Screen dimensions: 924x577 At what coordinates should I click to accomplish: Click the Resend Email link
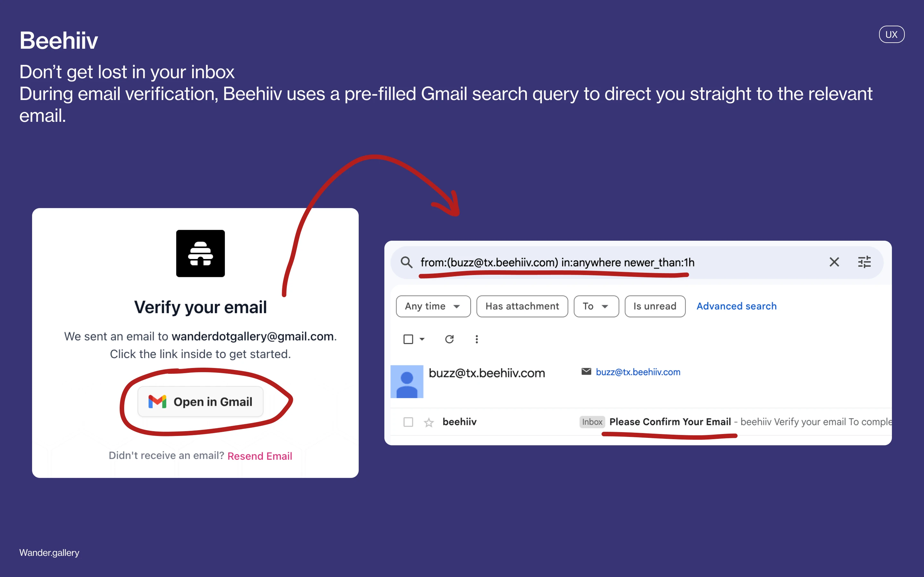[x=260, y=456]
